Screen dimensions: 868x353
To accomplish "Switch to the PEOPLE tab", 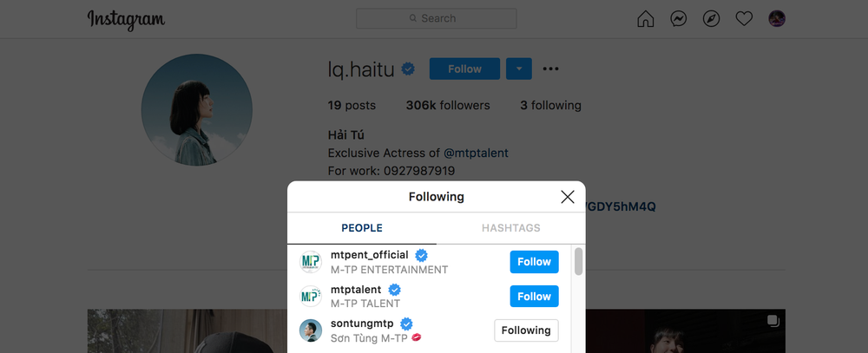I will pyautogui.click(x=361, y=228).
